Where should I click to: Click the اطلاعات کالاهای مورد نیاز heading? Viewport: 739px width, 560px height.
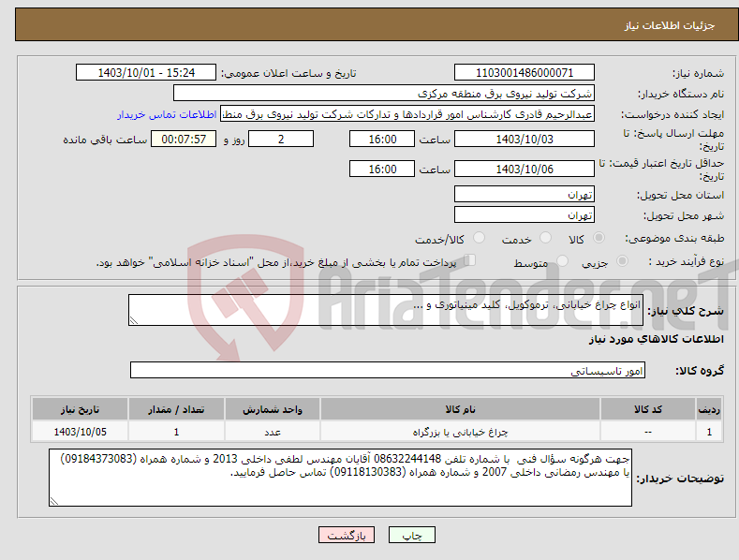(x=656, y=339)
